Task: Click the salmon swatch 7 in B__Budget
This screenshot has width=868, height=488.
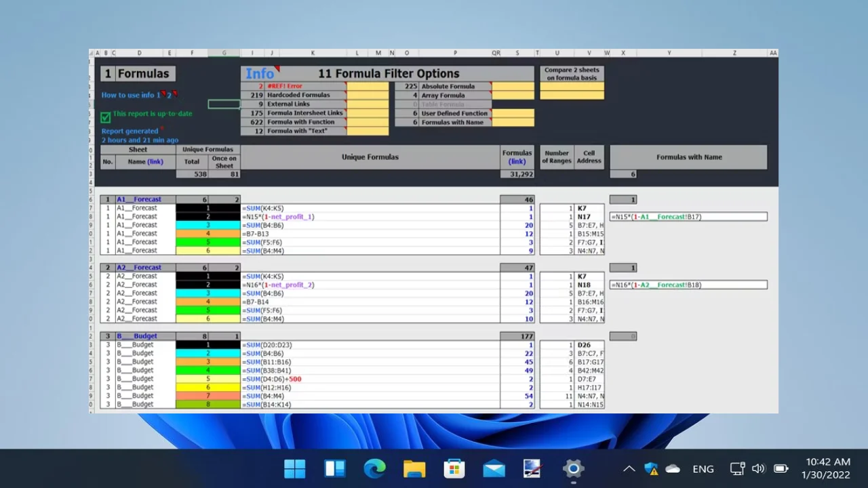Action: tap(208, 396)
